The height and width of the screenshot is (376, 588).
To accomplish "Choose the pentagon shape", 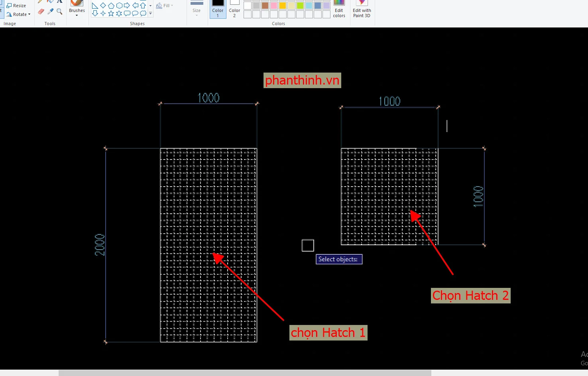I will pyautogui.click(x=111, y=6).
